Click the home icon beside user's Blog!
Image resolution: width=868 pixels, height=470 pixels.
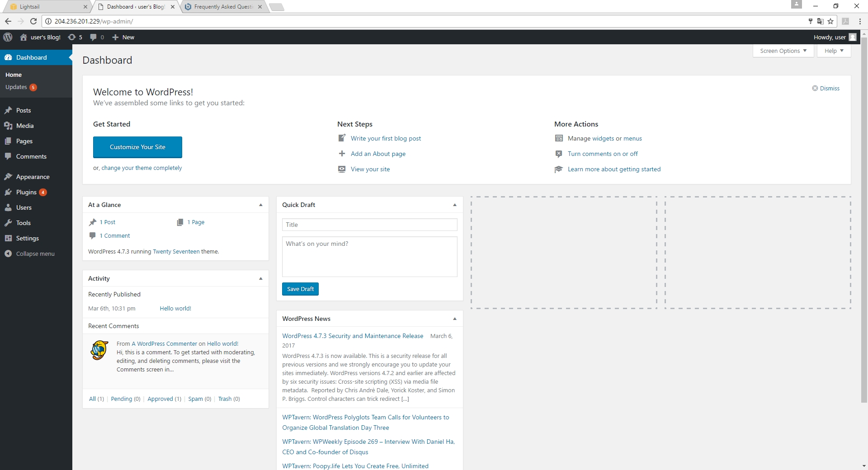24,37
